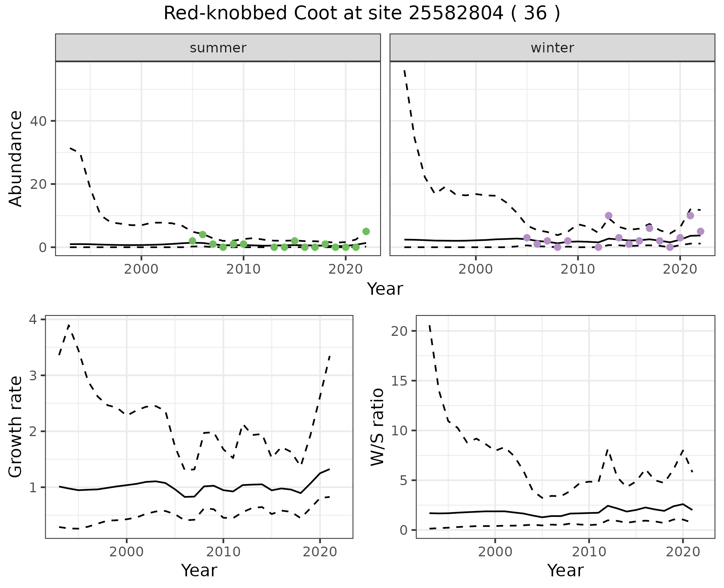Click the 20 tick on W/S ratio axis
Viewport: 724px width, 588px height.
point(400,331)
